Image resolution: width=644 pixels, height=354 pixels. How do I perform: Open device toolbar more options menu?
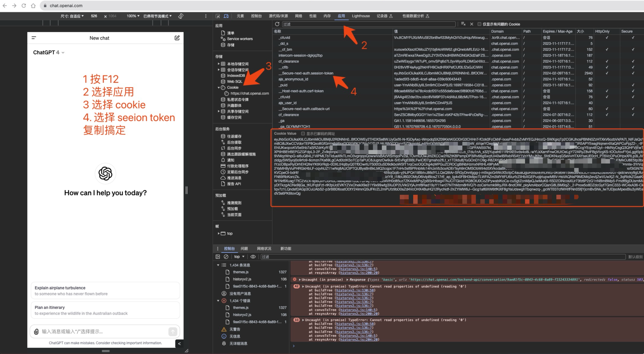[206, 16]
